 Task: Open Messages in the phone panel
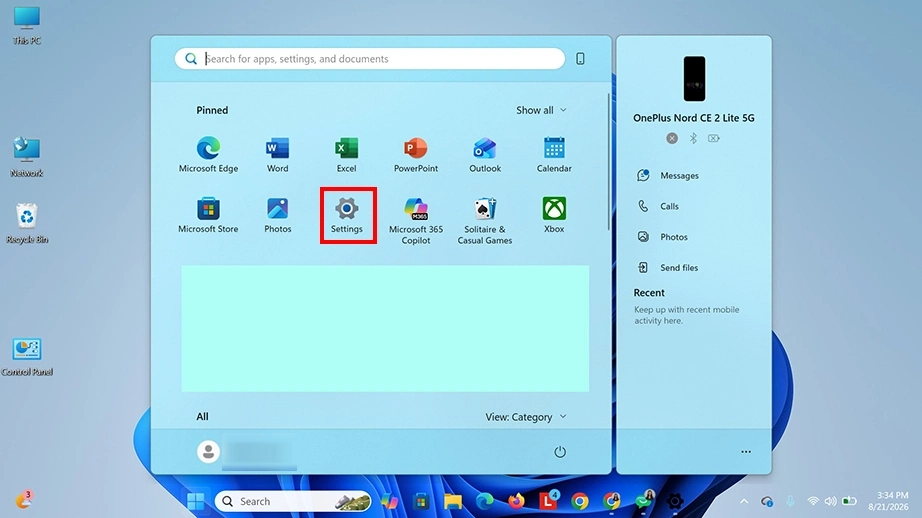tap(669, 175)
